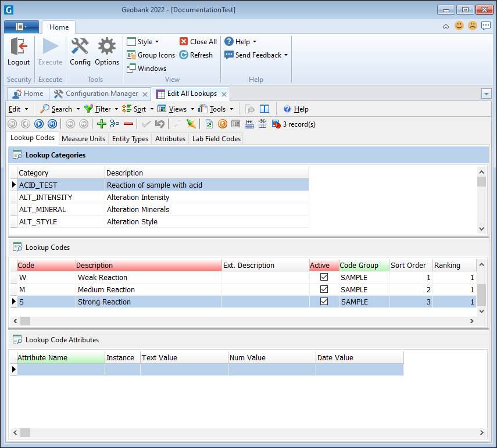Image resolution: width=497 pixels, height=448 pixels.
Task: Click the clear filter funnel icon
Action: (191, 124)
